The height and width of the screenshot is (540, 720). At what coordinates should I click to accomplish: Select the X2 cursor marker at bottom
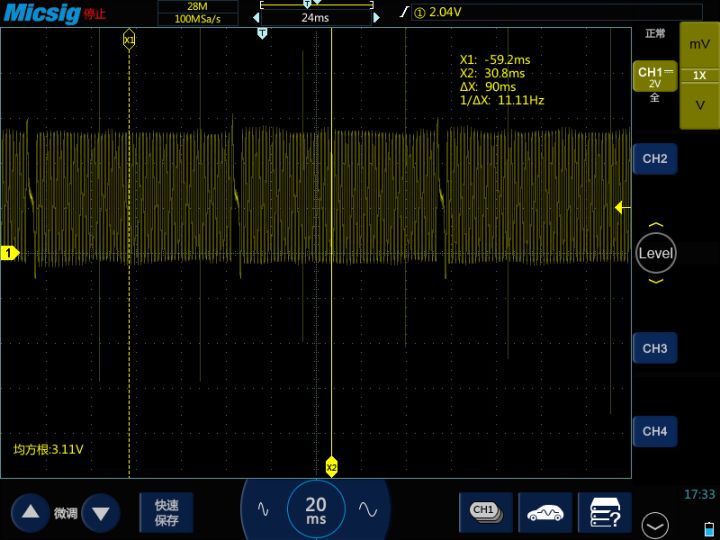[x=332, y=467]
